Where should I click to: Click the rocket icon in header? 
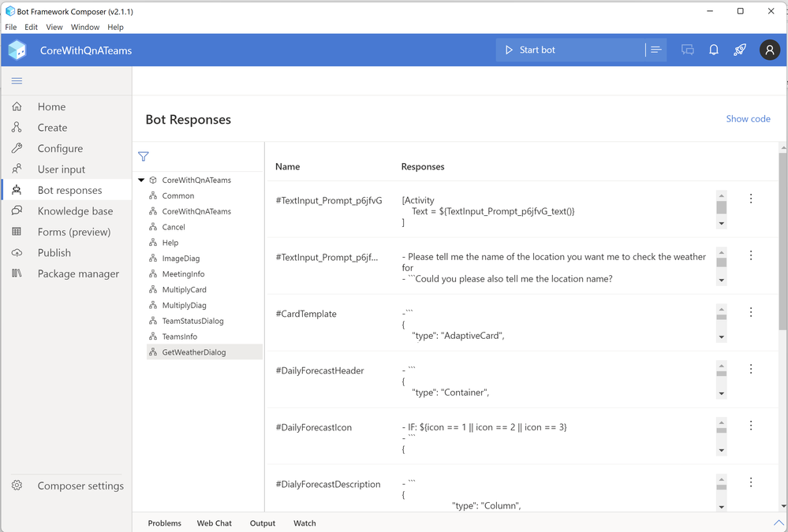click(x=740, y=50)
